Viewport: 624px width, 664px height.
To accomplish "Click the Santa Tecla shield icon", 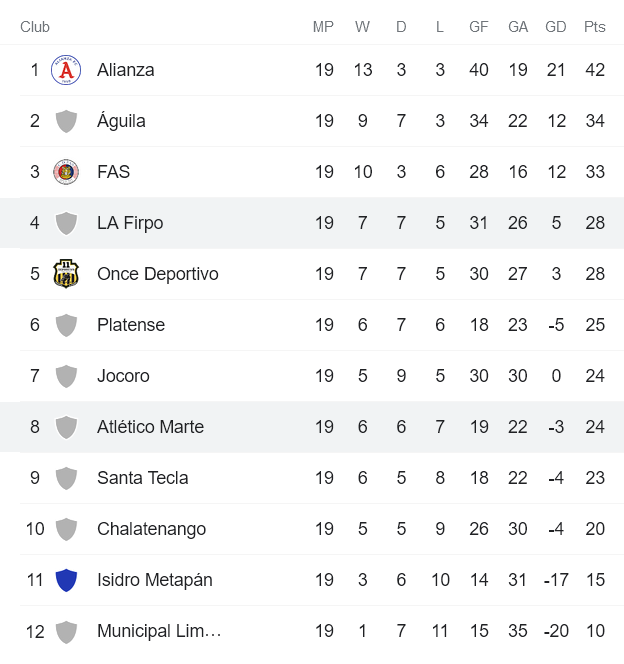I will pos(66,478).
